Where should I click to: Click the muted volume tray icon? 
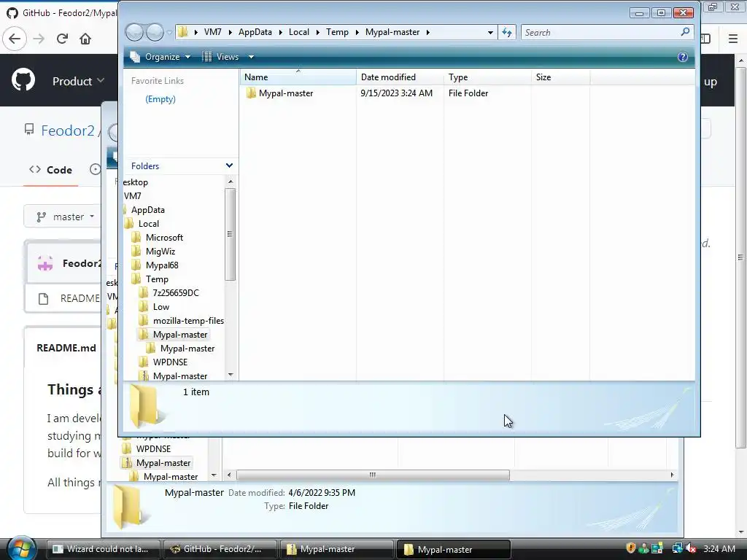(690, 548)
